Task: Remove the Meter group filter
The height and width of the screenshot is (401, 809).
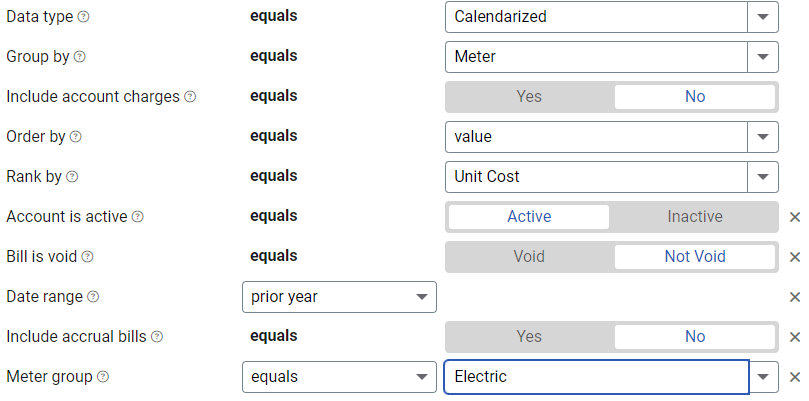Action: point(795,377)
